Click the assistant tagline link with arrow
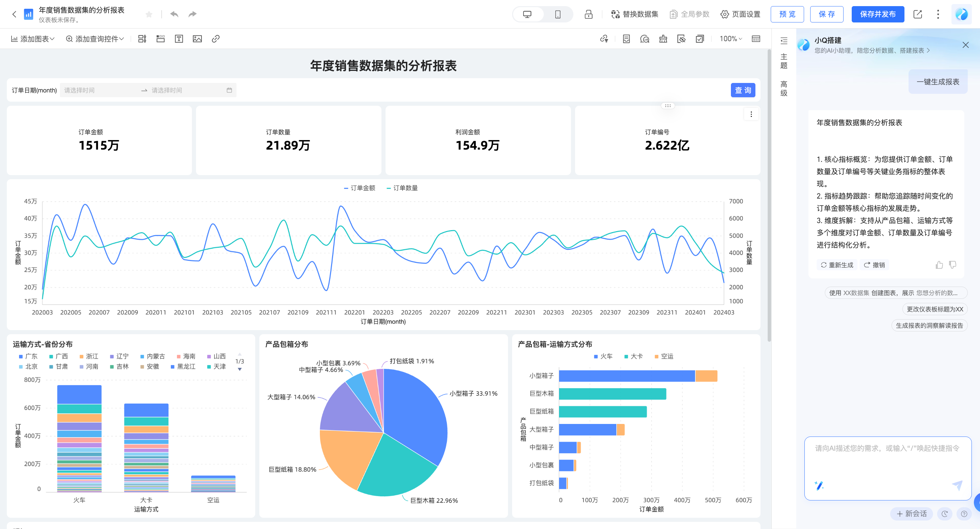The height and width of the screenshot is (529, 980). click(x=872, y=51)
